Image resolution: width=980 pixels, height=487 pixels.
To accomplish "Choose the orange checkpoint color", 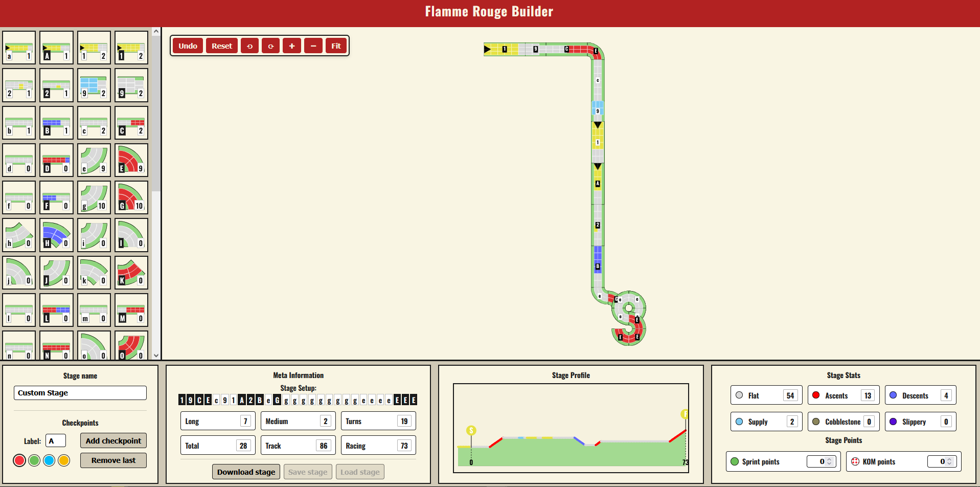I will pos(64,460).
